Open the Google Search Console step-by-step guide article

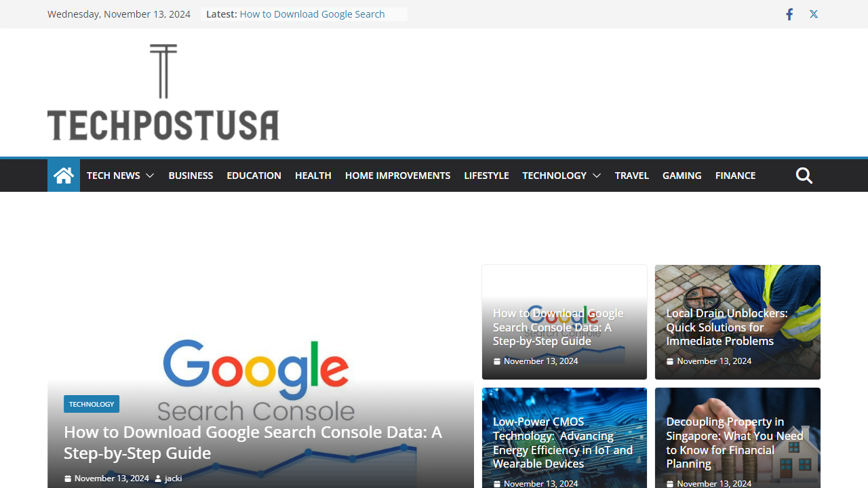tap(558, 327)
